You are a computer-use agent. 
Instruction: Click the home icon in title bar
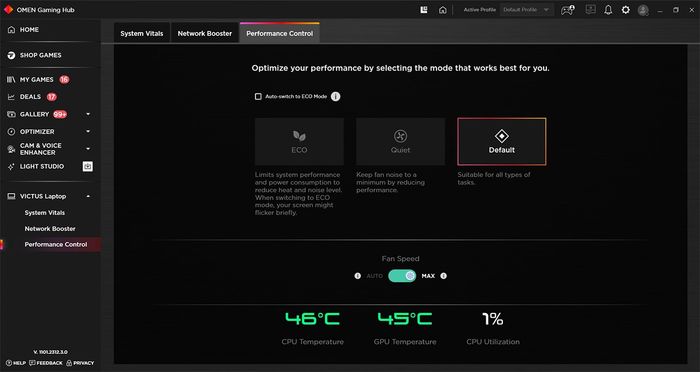(x=442, y=10)
